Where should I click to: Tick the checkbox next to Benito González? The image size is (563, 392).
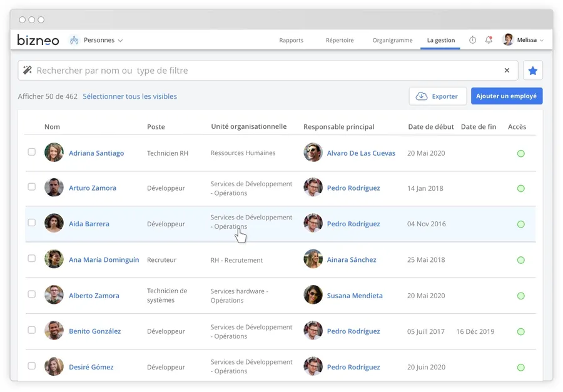pyautogui.click(x=32, y=330)
